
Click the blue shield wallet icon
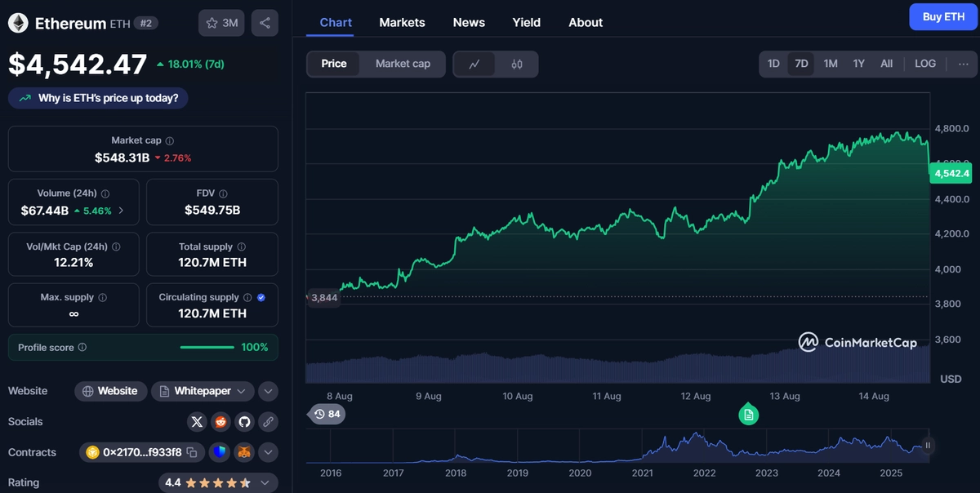pyautogui.click(x=220, y=452)
